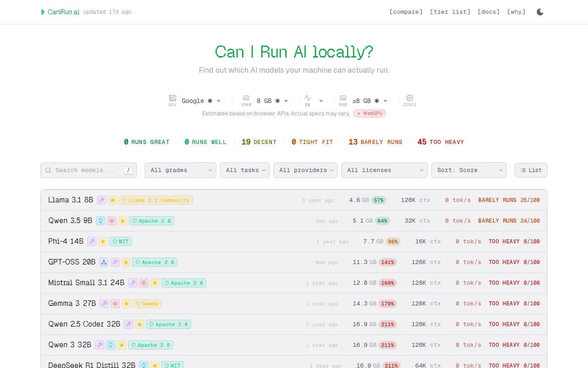588x368 pixels.
Task: Click the MIT license badge on Phi-4 14B
Action: coord(121,241)
